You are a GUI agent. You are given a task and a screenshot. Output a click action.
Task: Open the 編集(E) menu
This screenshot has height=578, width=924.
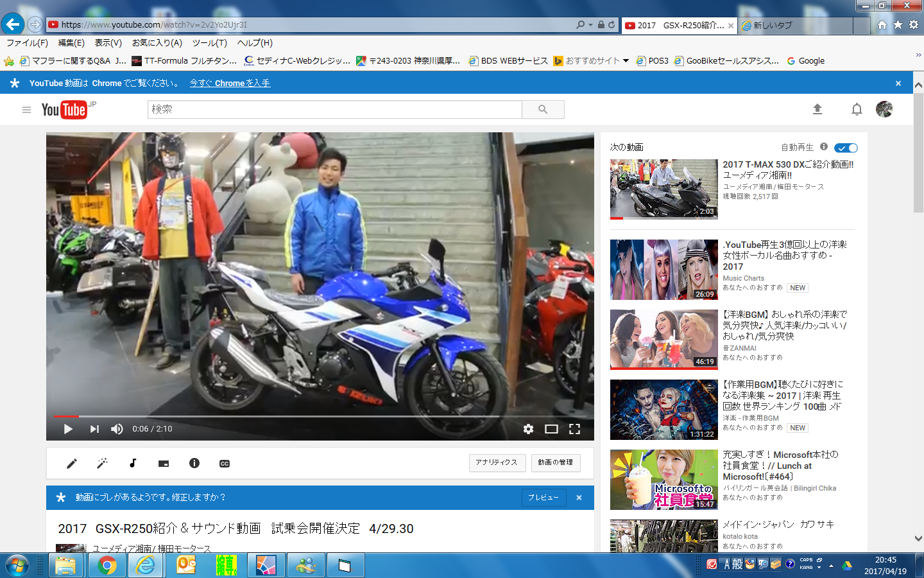pyautogui.click(x=71, y=43)
